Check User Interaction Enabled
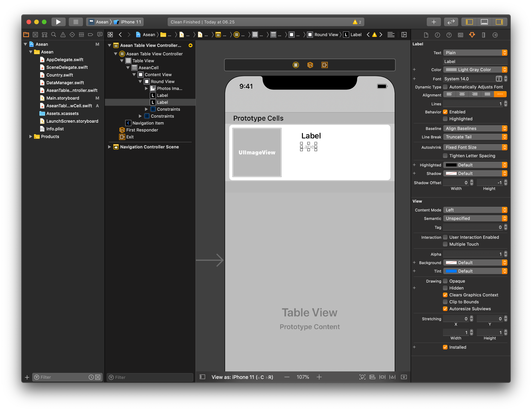Image resolution: width=532 pixels, height=411 pixels. point(445,237)
